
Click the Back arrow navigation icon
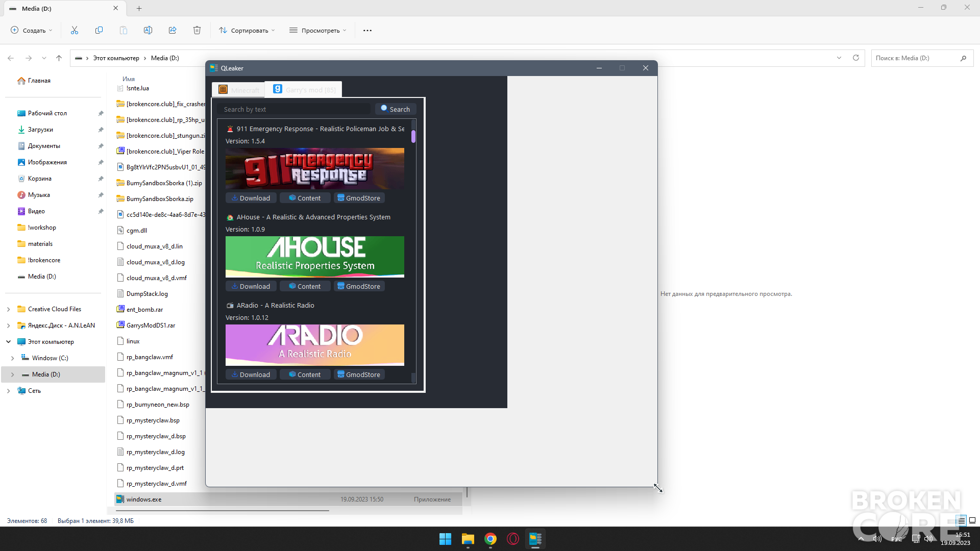[11, 58]
